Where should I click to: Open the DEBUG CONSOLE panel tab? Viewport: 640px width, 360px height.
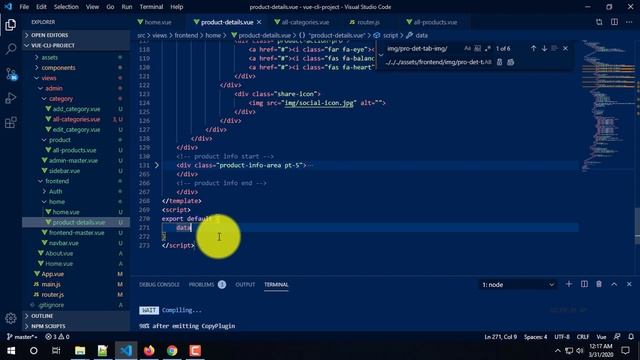(159, 284)
